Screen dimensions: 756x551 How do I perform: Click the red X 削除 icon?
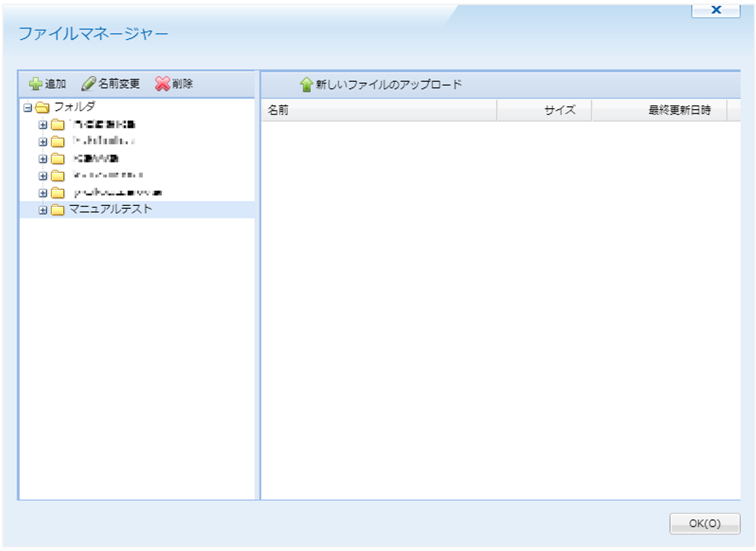pyautogui.click(x=163, y=84)
